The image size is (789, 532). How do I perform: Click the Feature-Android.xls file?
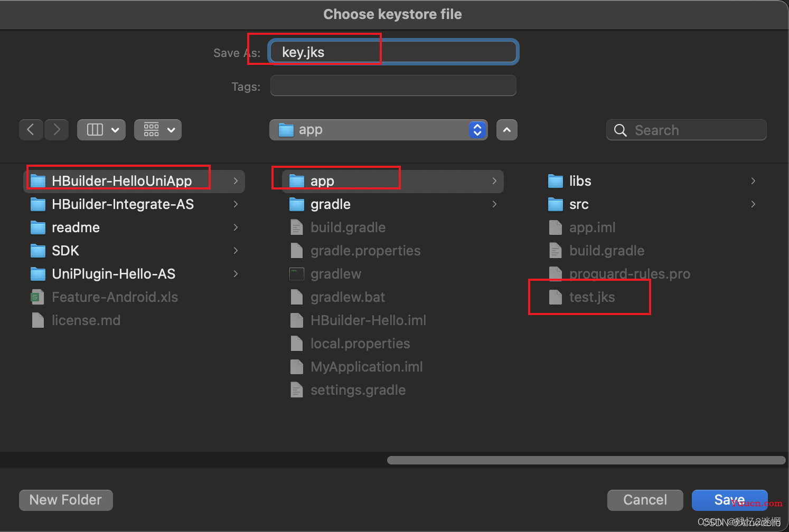point(135,297)
